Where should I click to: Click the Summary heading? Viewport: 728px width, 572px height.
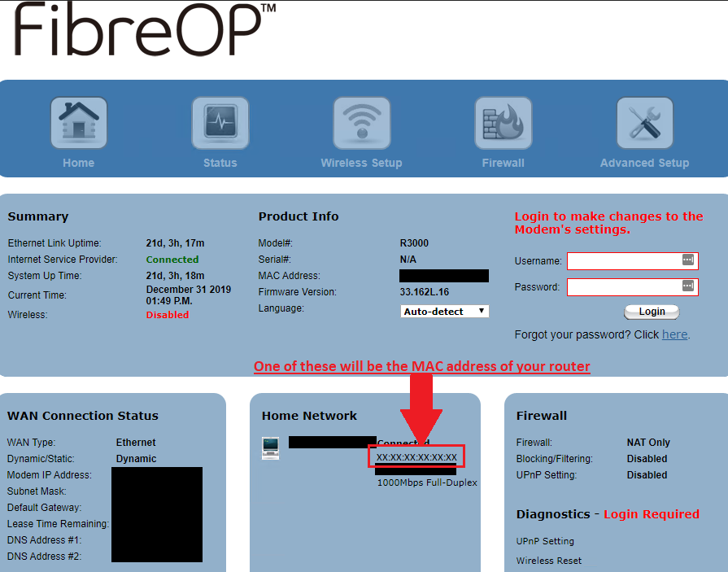pos(38,216)
